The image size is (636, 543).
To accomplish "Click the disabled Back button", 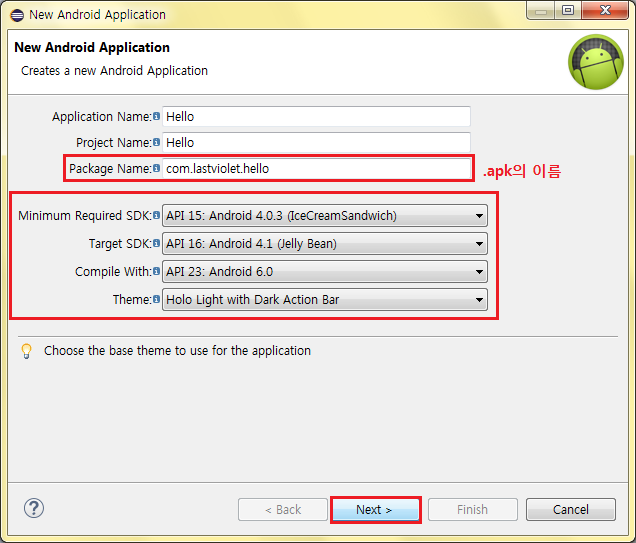I will point(283,509).
